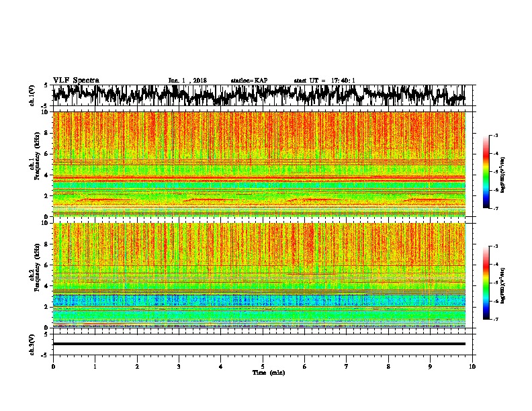
Task: Click the time axis tick label "3"
Action: [x=179, y=367]
